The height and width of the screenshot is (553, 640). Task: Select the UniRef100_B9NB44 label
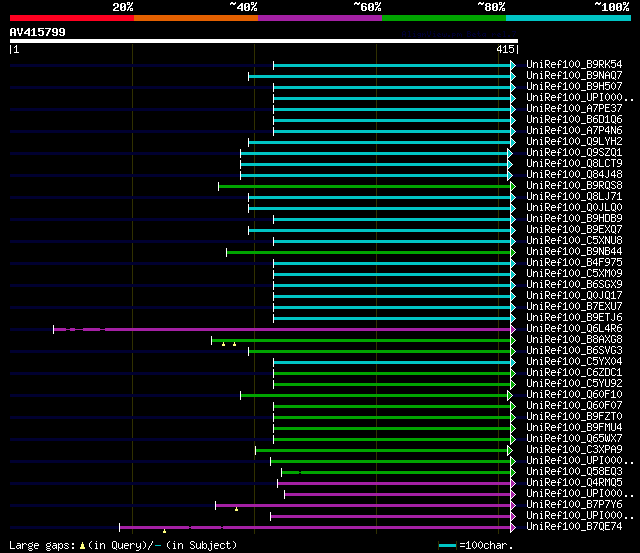pos(574,252)
